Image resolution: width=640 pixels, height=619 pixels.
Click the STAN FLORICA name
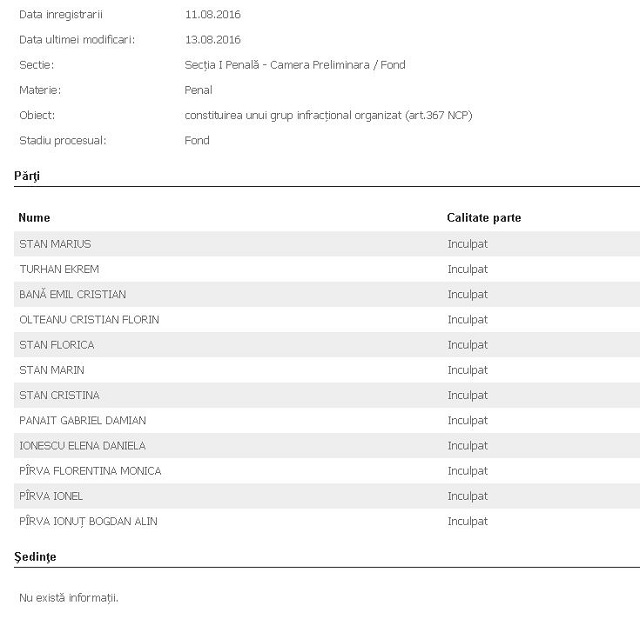pyautogui.click(x=56, y=345)
